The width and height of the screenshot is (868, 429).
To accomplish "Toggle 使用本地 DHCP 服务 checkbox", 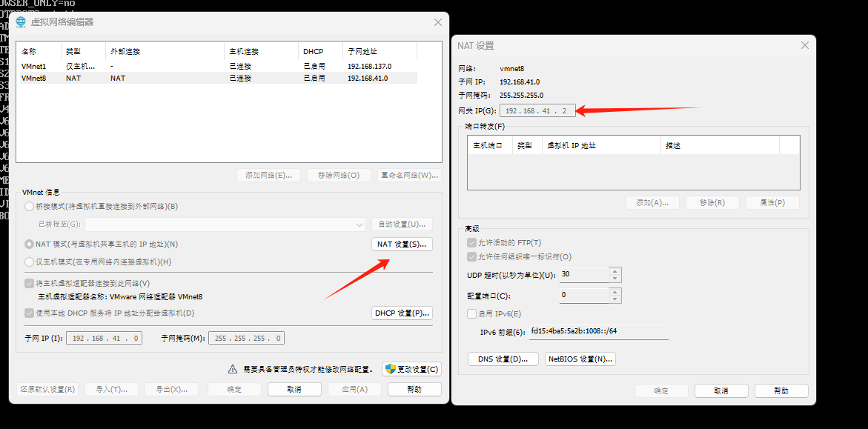I will pyautogui.click(x=29, y=313).
